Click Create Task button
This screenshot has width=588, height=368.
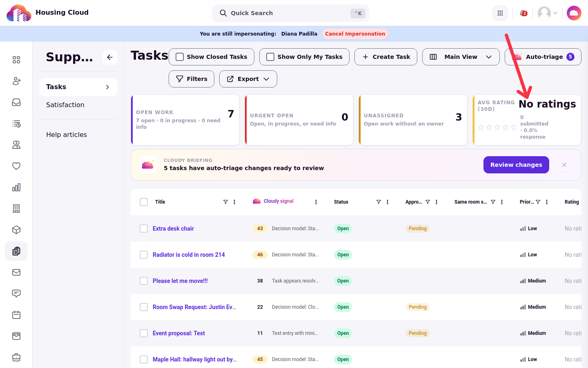(386, 57)
